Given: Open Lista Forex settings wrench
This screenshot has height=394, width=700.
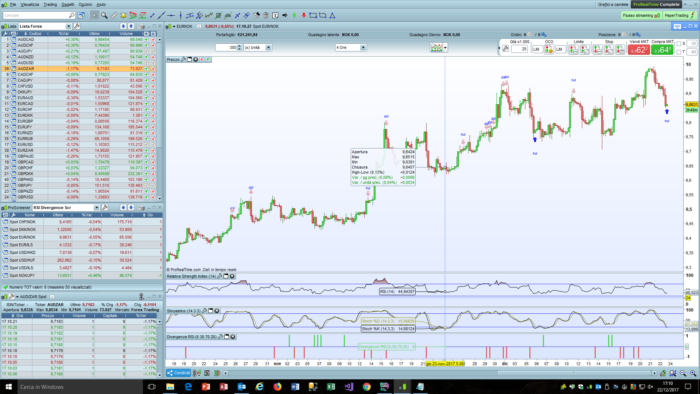Looking at the screenshot, I should [77, 26].
